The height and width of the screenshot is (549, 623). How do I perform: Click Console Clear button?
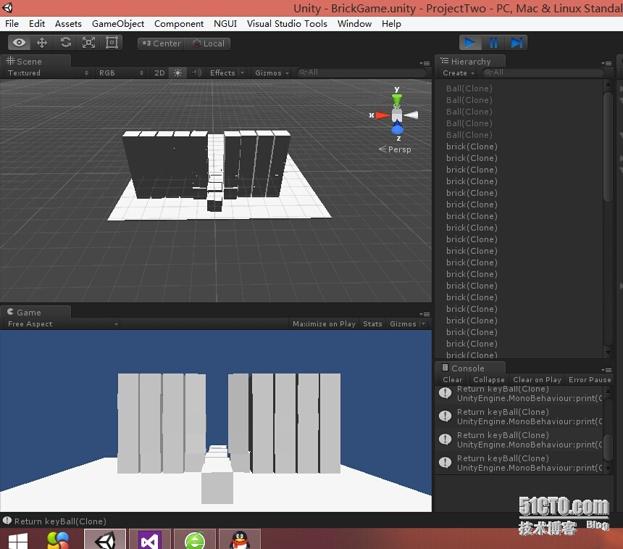[x=453, y=380]
